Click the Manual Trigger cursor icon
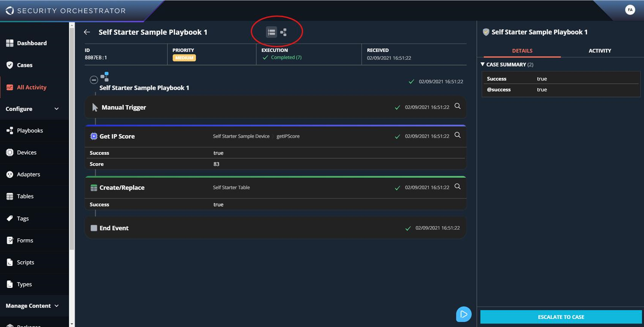Viewport: 644px width, 327px height. coord(95,107)
